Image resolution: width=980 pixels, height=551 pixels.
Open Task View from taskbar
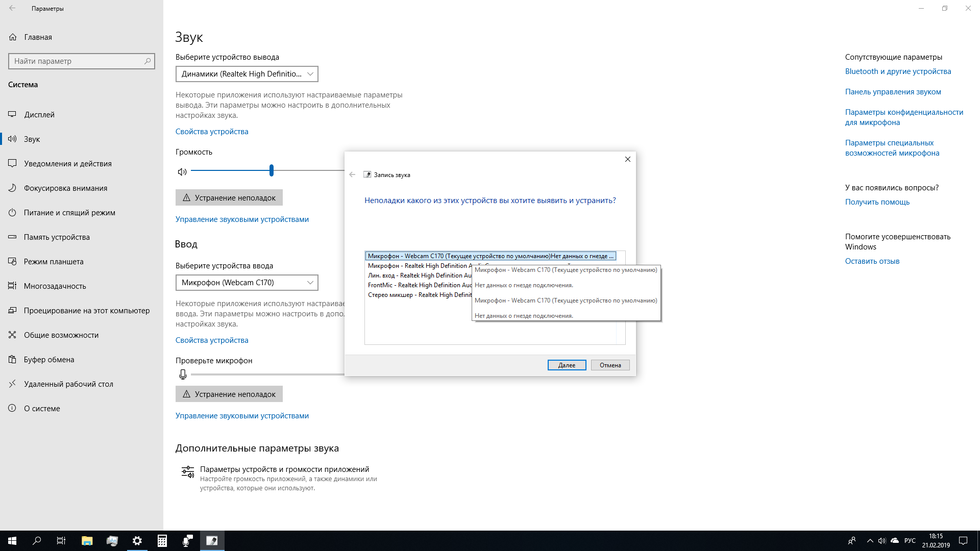tap(61, 541)
